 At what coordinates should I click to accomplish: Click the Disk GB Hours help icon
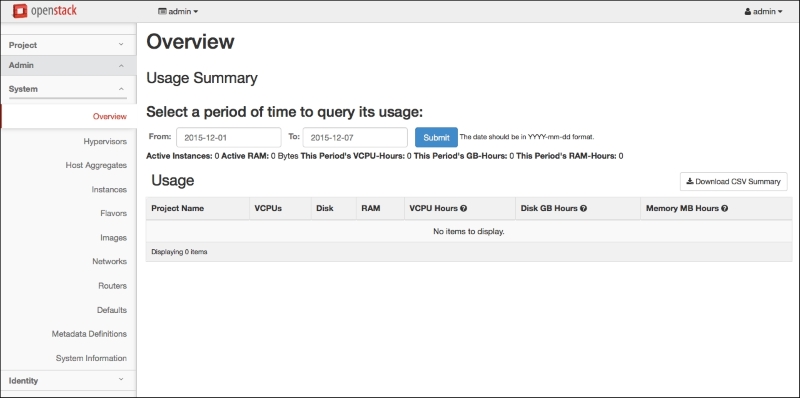coord(583,209)
